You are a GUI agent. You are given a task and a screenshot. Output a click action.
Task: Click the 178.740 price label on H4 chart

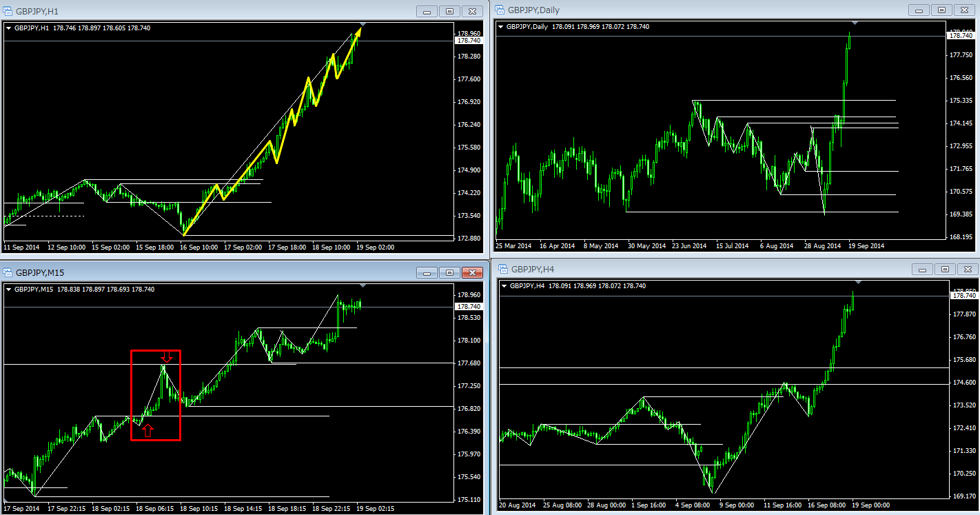[963, 296]
